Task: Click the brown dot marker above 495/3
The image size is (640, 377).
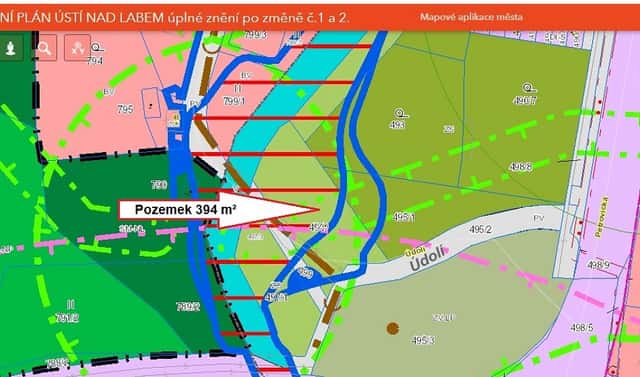Action: [x=393, y=328]
